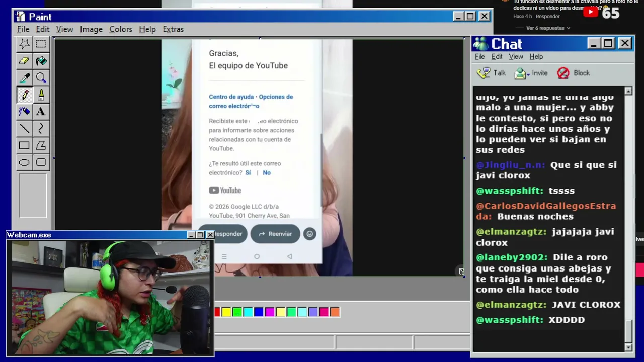Pick the magenta color swatch
Viewport: 644px width, 362px height.
[x=270, y=312]
